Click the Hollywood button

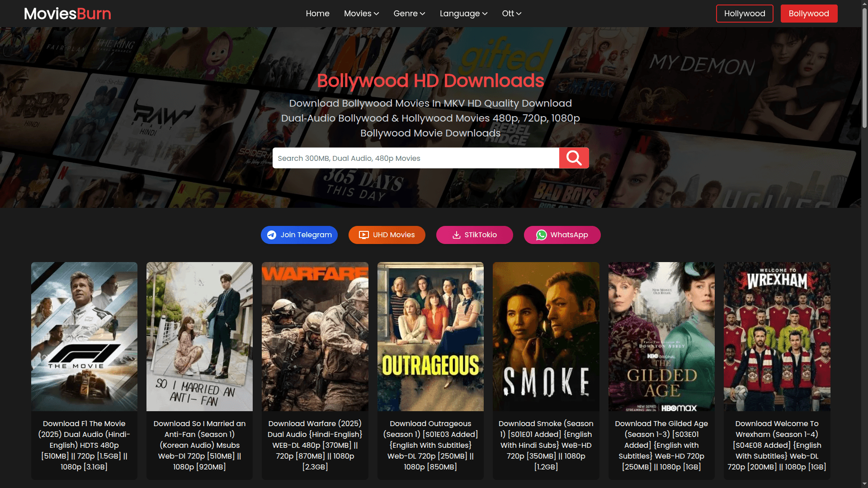coord(745,14)
